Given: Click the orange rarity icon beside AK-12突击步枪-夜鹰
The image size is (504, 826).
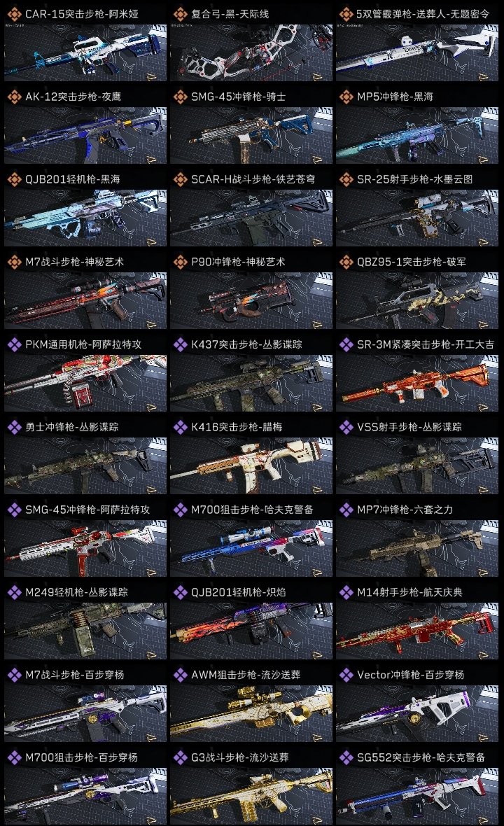Looking at the screenshot, I should [x=14, y=97].
